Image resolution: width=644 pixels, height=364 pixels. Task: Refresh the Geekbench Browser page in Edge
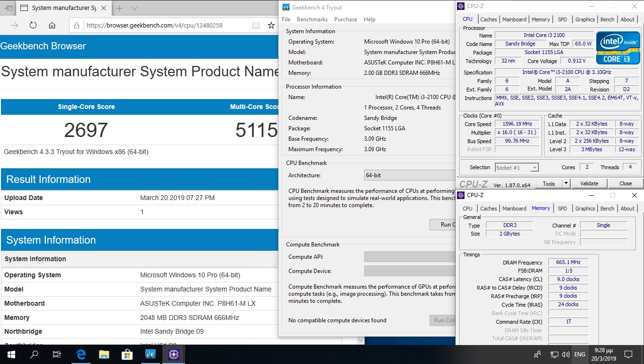click(33, 26)
